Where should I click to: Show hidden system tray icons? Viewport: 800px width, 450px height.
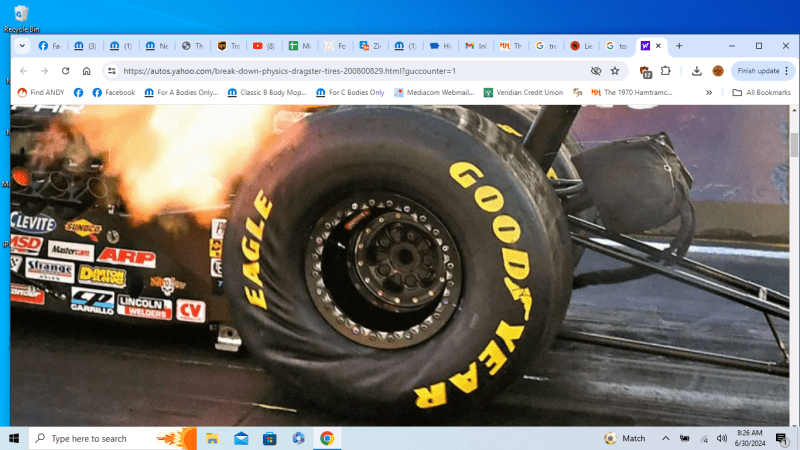pyautogui.click(x=666, y=438)
